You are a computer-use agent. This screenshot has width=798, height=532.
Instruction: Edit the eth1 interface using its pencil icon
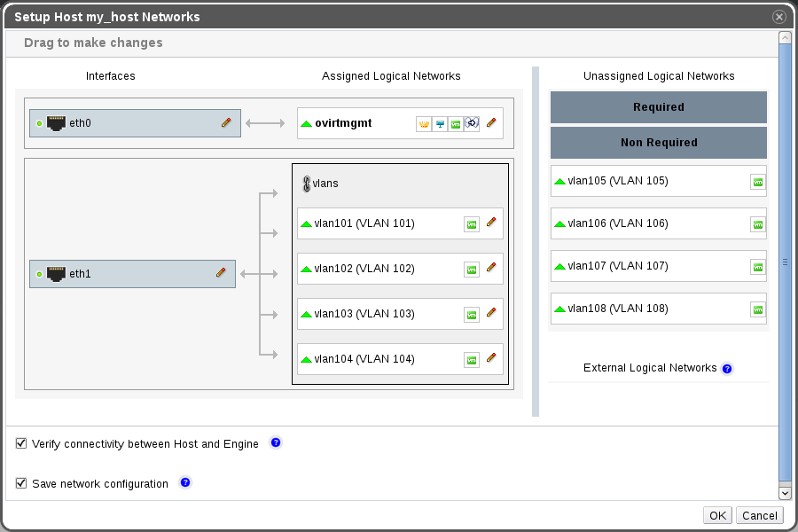pos(222,273)
